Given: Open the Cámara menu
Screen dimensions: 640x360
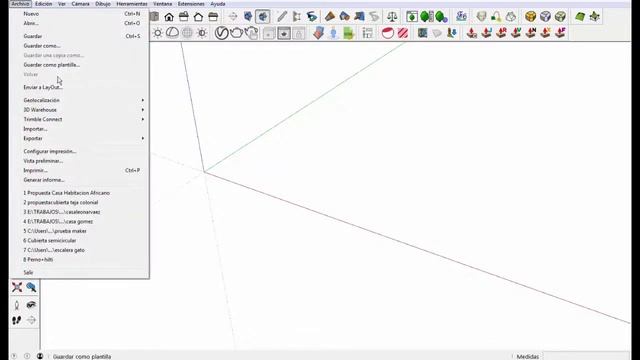Looking at the screenshot, I should pyautogui.click(x=80, y=4).
